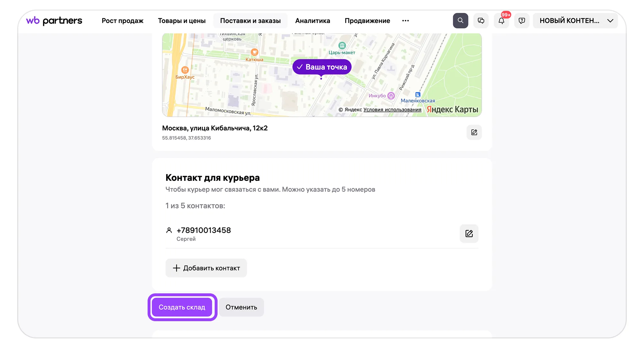Image resolution: width=644 pixels, height=348 pixels.
Task: Go to the Аналитика menu
Action: [x=312, y=21]
